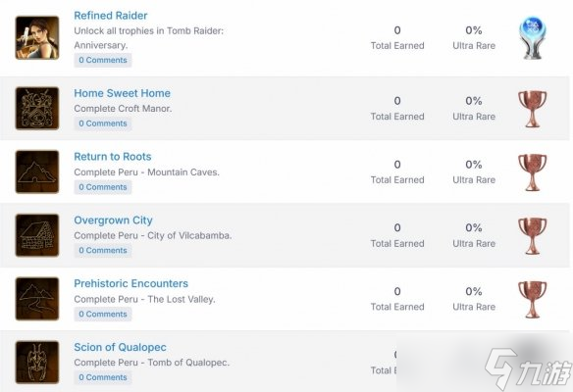This screenshot has height=392, width=573.
Task: Click the Return to Roots mountain icon
Action: pos(37,171)
